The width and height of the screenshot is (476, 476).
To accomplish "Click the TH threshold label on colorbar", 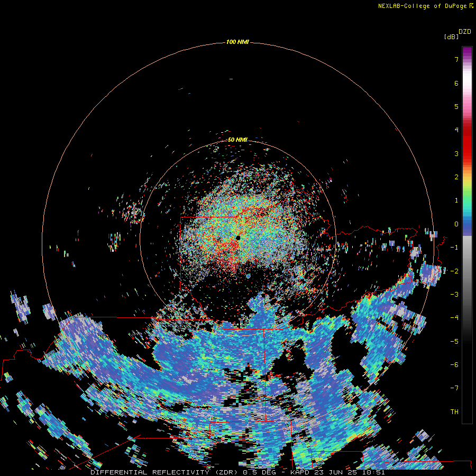I will (x=454, y=412).
